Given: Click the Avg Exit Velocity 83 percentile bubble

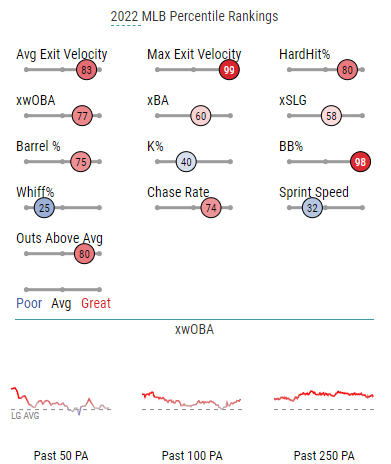Looking at the screenshot, I should pos(86,70).
